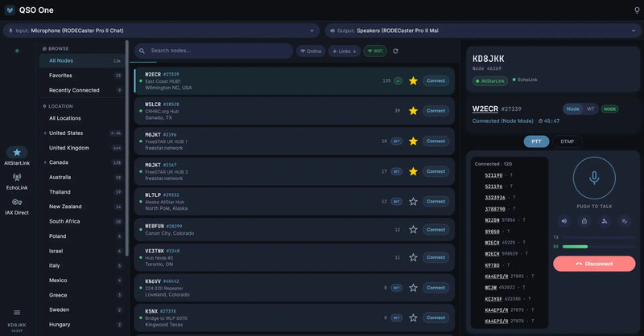Click the speaker volume icon under Push to Talk

(x=564, y=221)
